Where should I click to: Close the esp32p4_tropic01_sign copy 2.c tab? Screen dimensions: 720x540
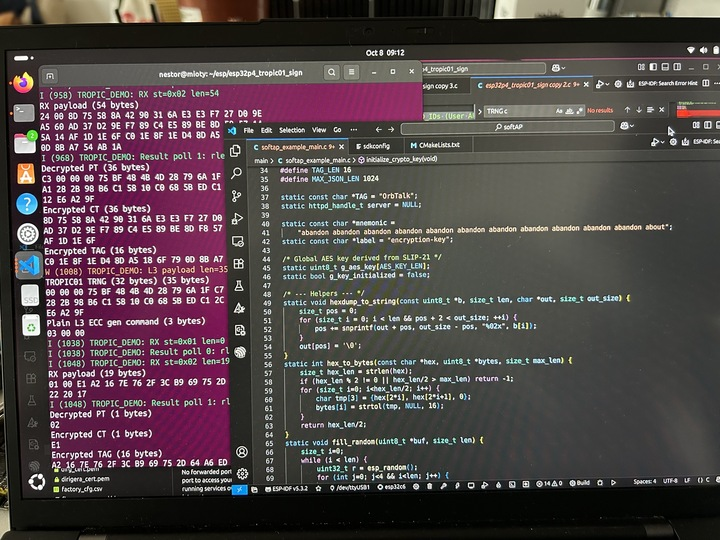586,84
